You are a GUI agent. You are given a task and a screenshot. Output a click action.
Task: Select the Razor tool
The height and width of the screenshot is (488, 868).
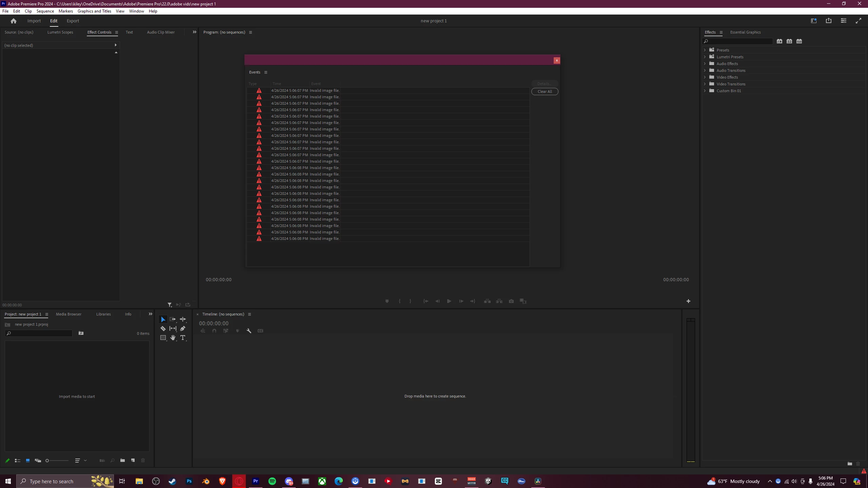[x=163, y=328]
